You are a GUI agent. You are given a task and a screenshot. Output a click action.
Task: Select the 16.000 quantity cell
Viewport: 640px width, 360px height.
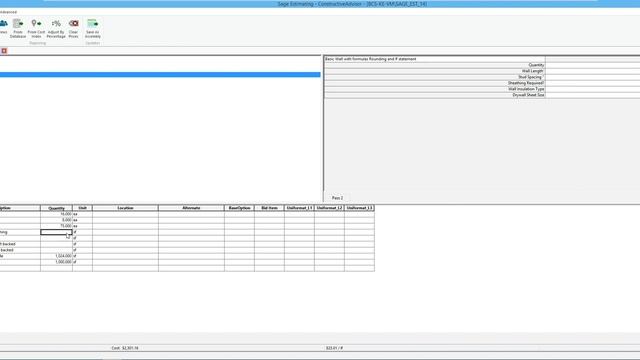coord(56,214)
